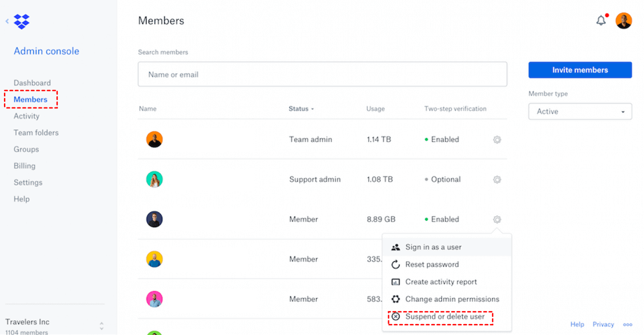This screenshot has width=644, height=335.
Task: Click the back chevron beside Dropbox logo
Action: [7, 22]
